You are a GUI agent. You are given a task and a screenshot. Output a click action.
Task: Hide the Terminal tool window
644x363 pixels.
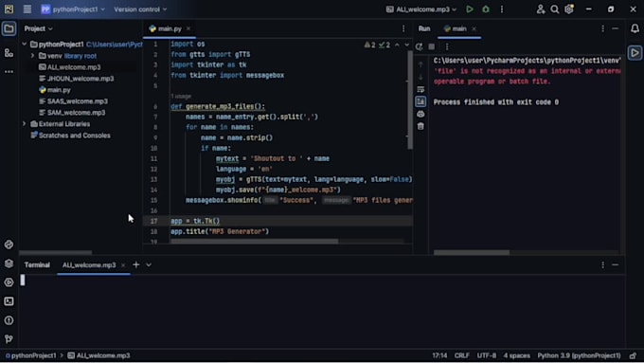point(616,264)
